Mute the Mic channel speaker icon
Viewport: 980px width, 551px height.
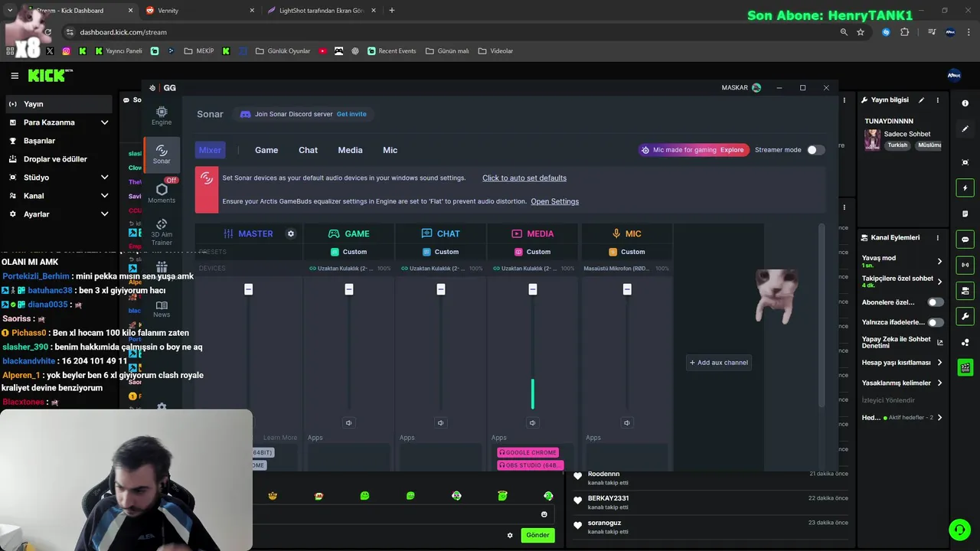tap(626, 422)
